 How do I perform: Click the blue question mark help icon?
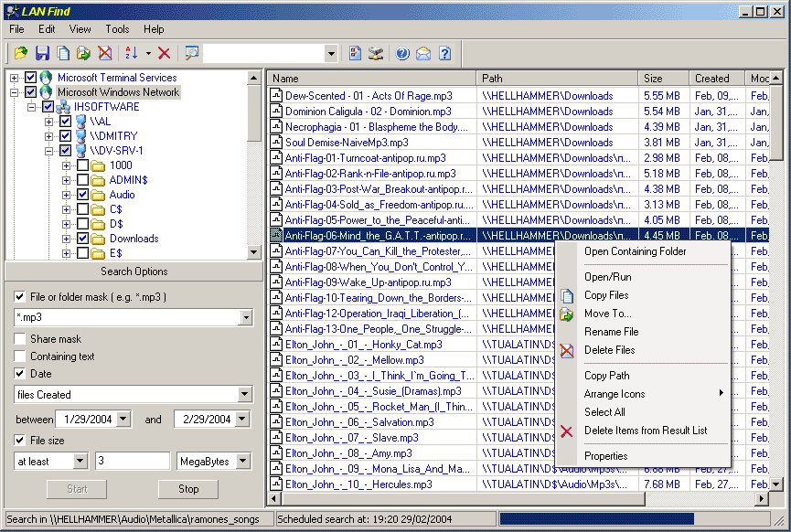(x=402, y=54)
